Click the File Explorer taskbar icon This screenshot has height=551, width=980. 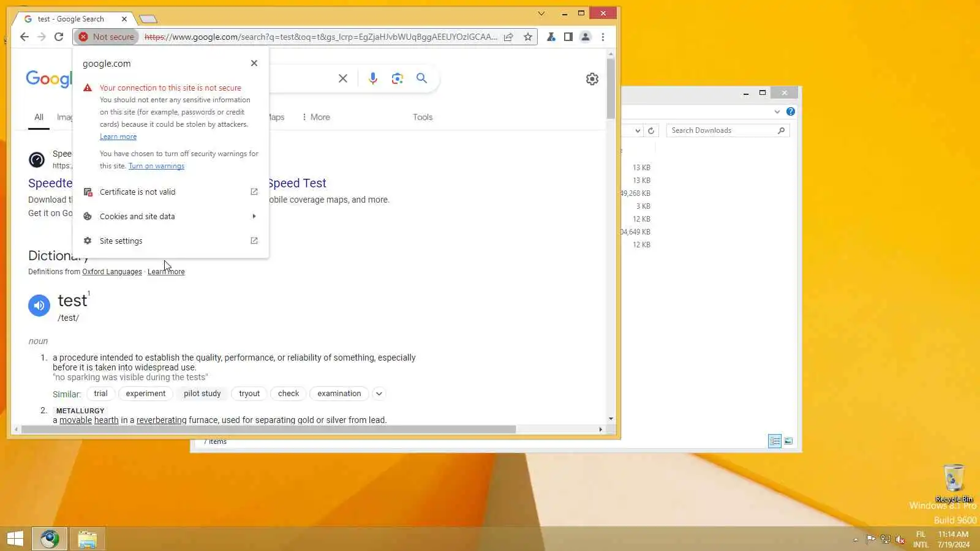[x=87, y=539]
